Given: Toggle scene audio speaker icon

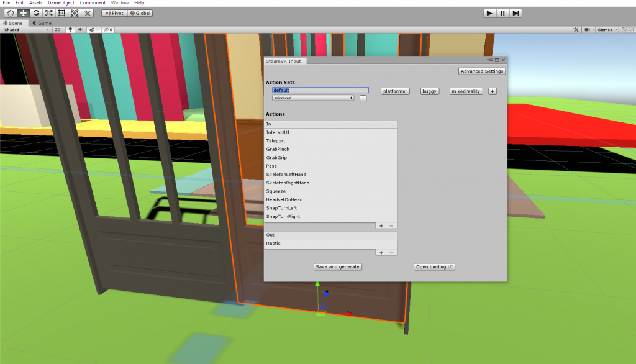Looking at the screenshot, I should pos(79,29).
